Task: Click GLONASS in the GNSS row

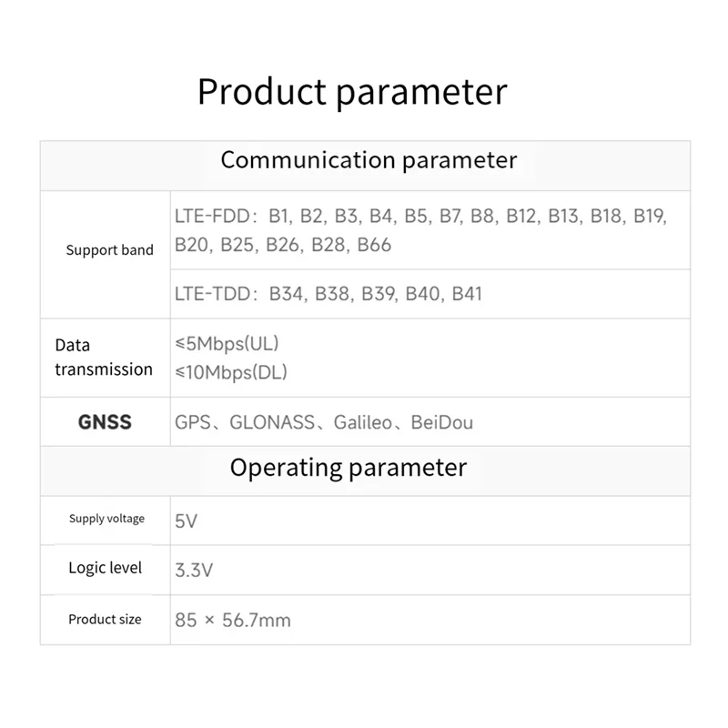Action: 272,422
